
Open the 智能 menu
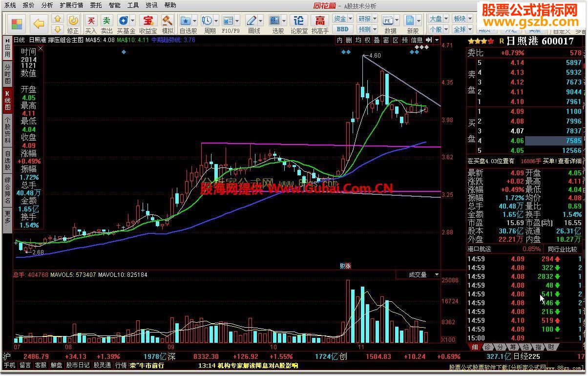tap(115, 5)
